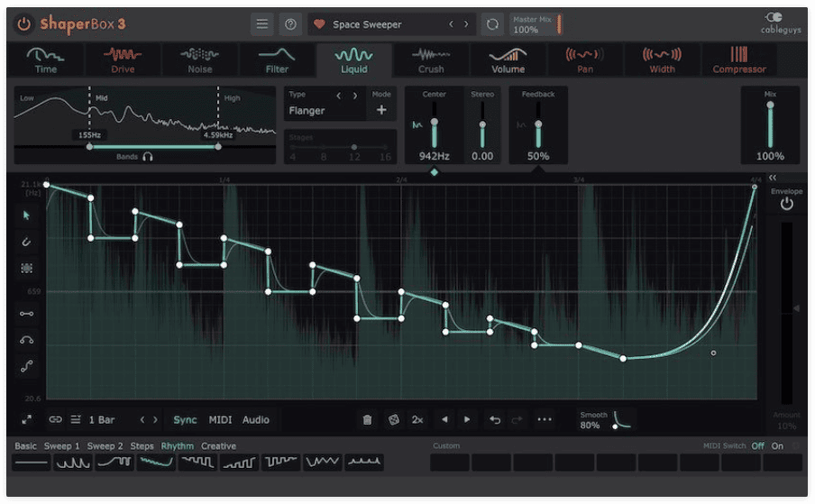
Task: Open the hamburger menu
Action: click(262, 24)
